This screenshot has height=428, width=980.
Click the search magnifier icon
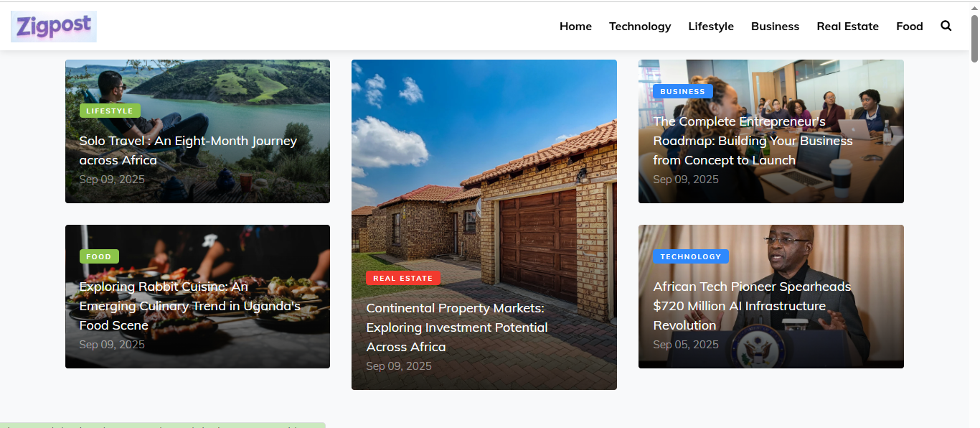946,26
